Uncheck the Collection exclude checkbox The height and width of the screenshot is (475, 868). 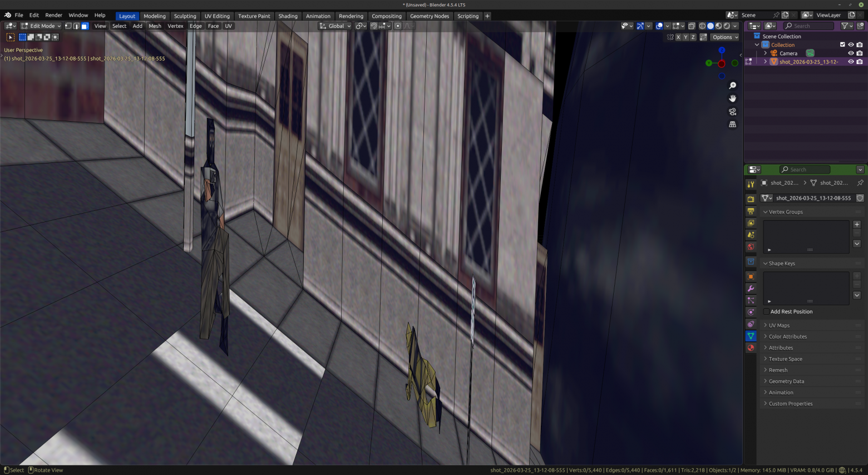coord(842,45)
